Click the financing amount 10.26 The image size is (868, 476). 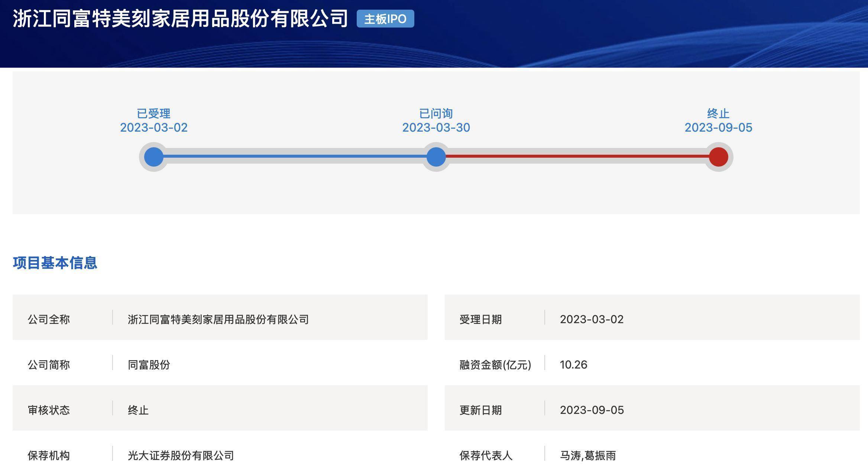point(573,365)
